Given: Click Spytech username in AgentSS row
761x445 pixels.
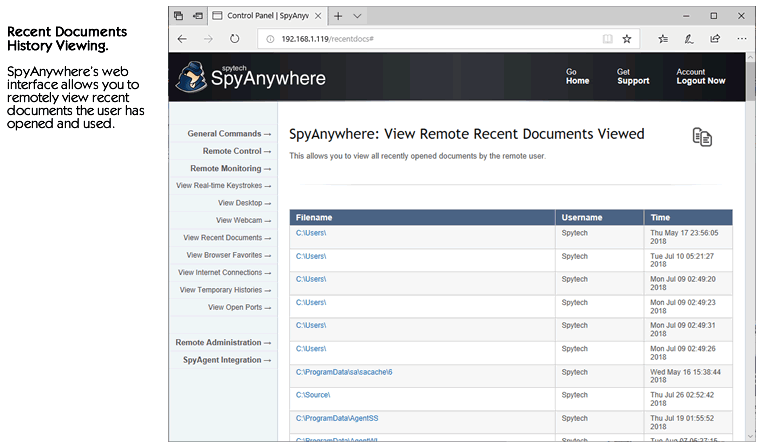Looking at the screenshot, I should [x=574, y=418].
